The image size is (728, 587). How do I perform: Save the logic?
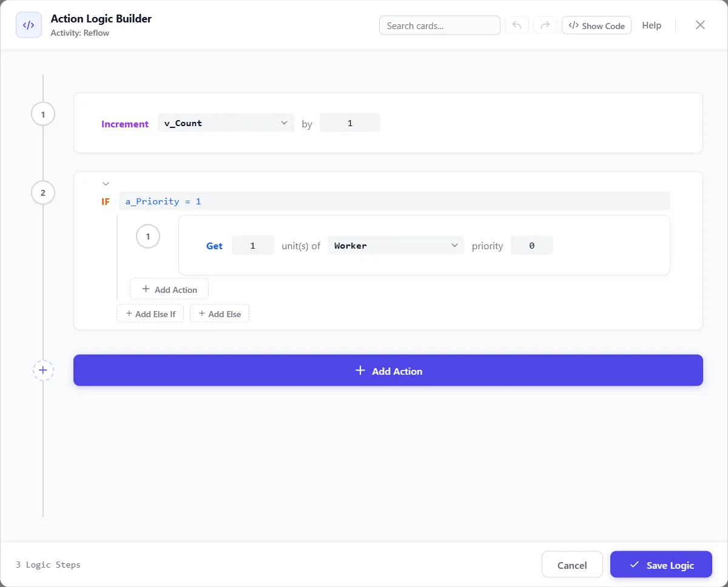[661, 565]
